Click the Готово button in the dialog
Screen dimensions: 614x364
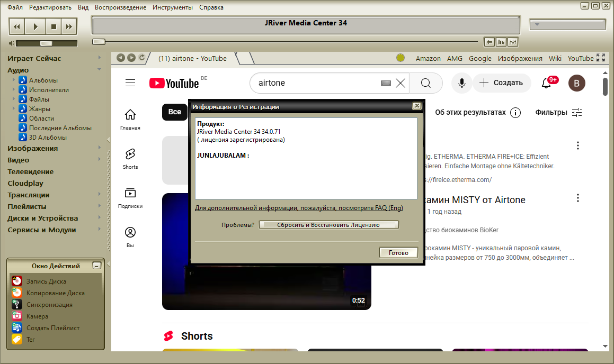pyautogui.click(x=398, y=253)
